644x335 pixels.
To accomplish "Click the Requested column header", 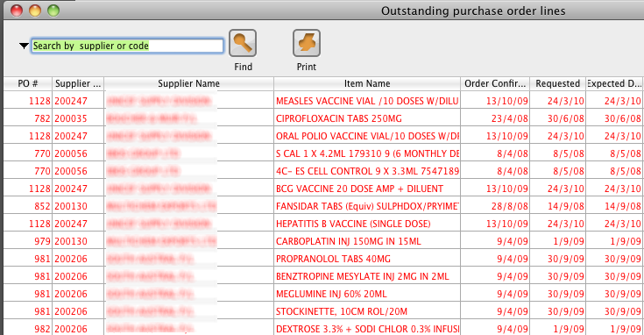I will pos(558,83).
